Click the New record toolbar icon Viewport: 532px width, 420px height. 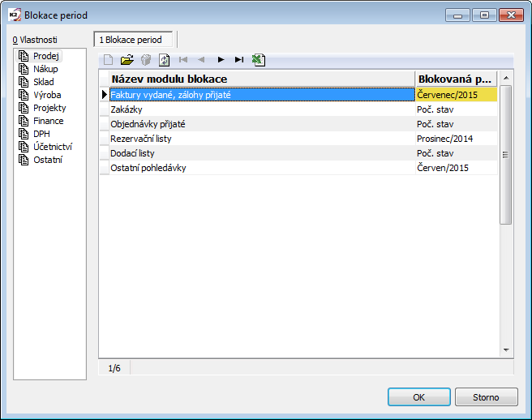coord(108,60)
